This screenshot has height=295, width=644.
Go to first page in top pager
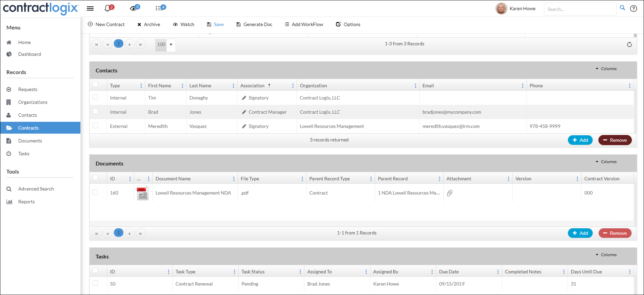point(96,44)
